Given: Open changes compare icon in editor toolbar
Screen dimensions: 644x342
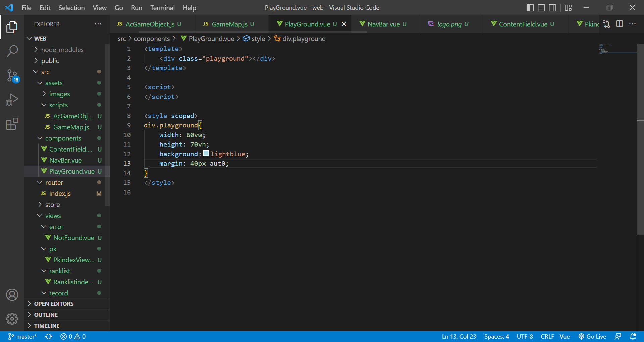Looking at the screenshot, I should click(606, 24).
